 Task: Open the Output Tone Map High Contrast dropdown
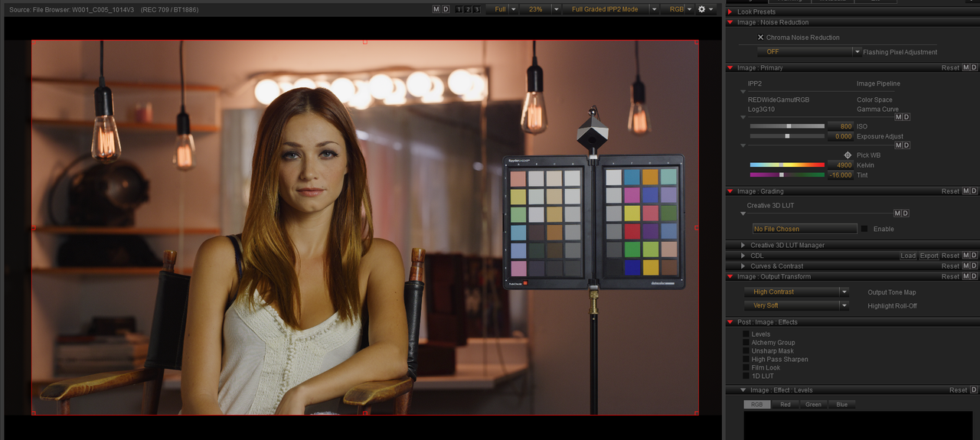coord(796,292)
